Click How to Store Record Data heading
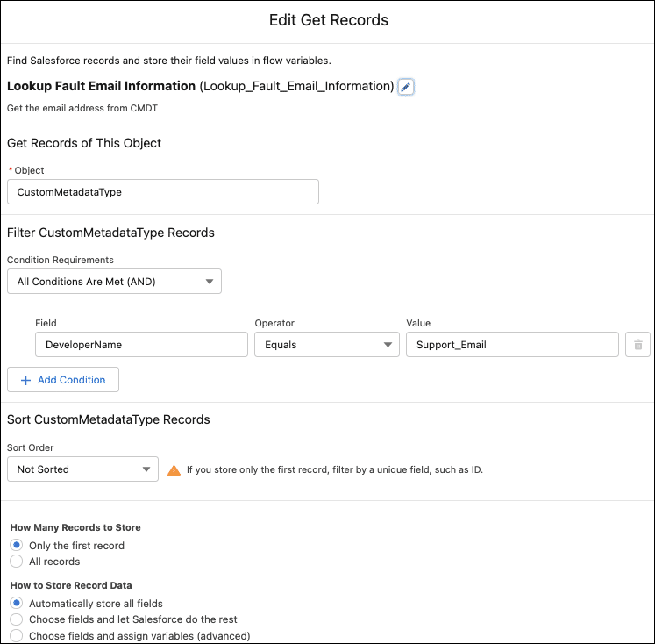Screen dimensions: 655x644 tap(71, 585)
